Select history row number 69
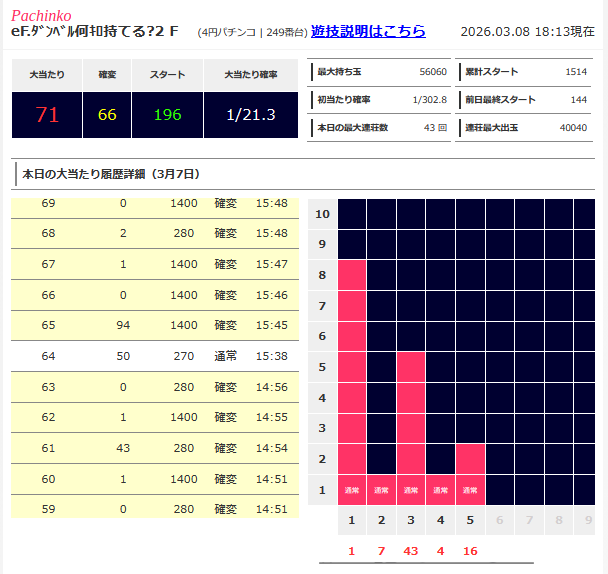 click(155, 204)
